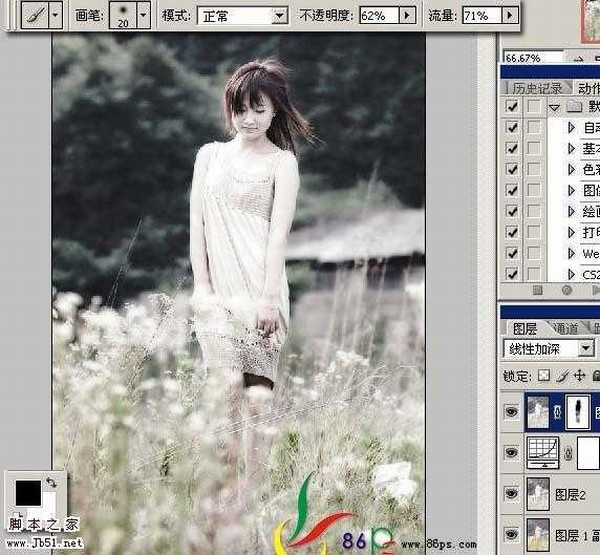This screenshot has height=555, width=600.
Task: Swap foreground and background colors arrow
Action: pos(52,482)
